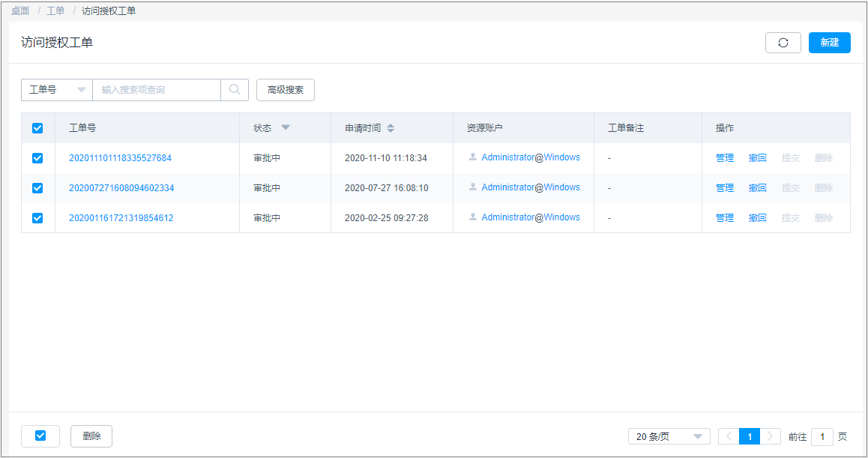Open the 工单号 search type dropdown

pos(57,89)
